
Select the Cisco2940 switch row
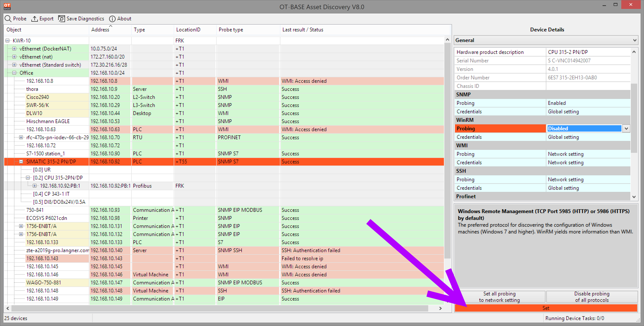224,97
